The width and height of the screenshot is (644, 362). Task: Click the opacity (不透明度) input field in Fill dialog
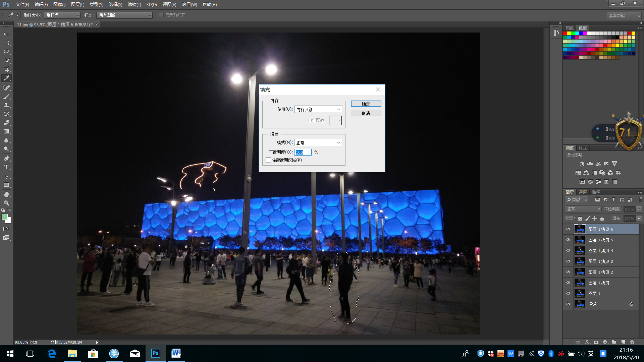click(303, 153)
